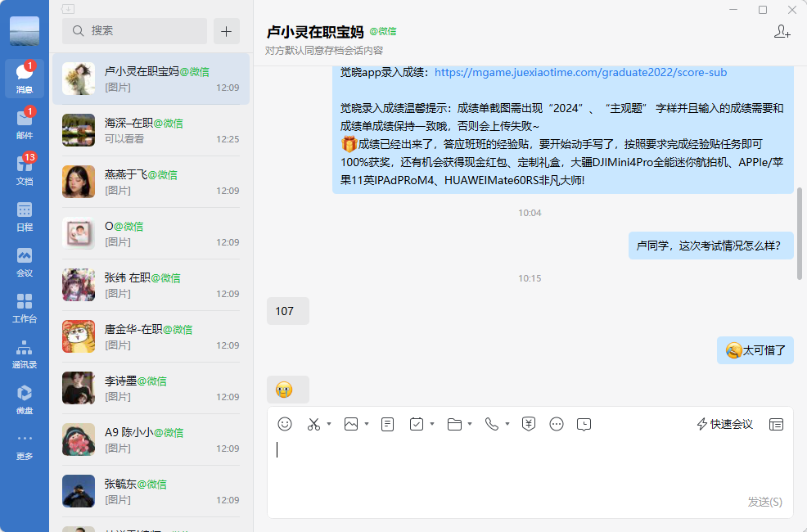Viewport: 807px width, 532px height.
Task: Click the chat message scrollbar
Action: (x=800, y=233)
